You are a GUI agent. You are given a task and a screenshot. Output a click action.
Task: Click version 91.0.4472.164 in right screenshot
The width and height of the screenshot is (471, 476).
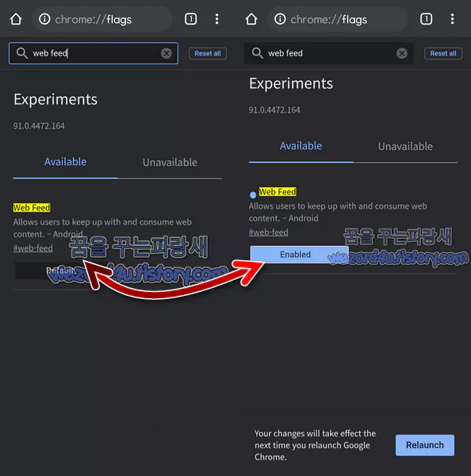(274, 110)
